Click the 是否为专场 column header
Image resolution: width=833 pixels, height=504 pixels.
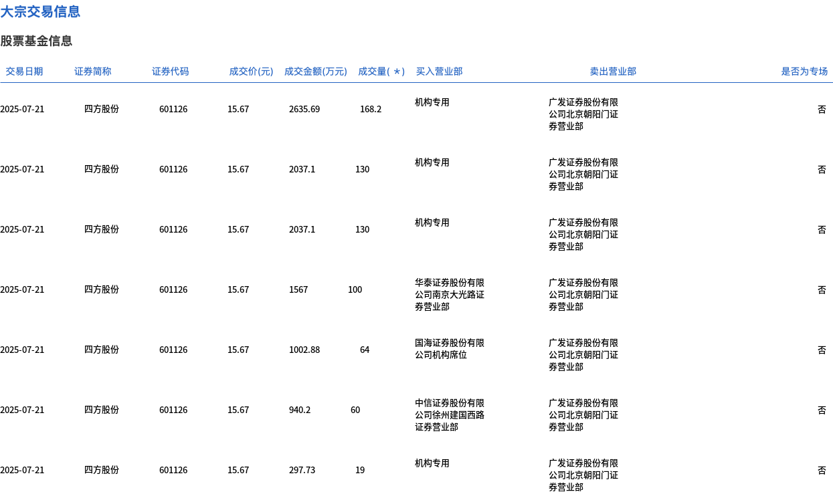tap(804, 72)
